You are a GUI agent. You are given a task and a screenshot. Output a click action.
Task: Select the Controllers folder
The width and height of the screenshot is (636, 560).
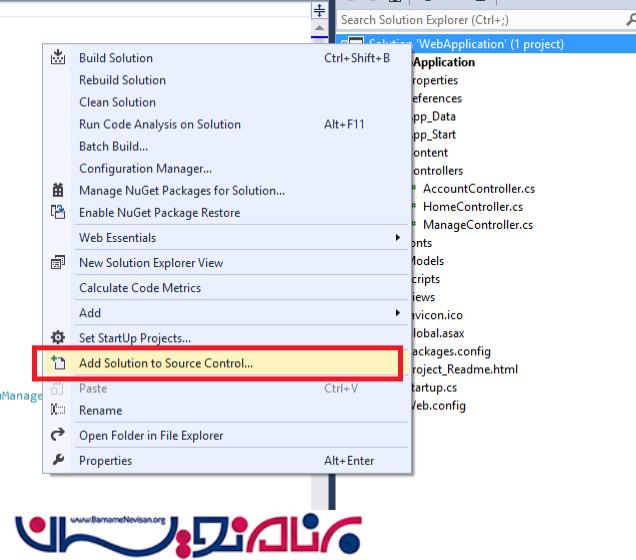tap(437, 171)
